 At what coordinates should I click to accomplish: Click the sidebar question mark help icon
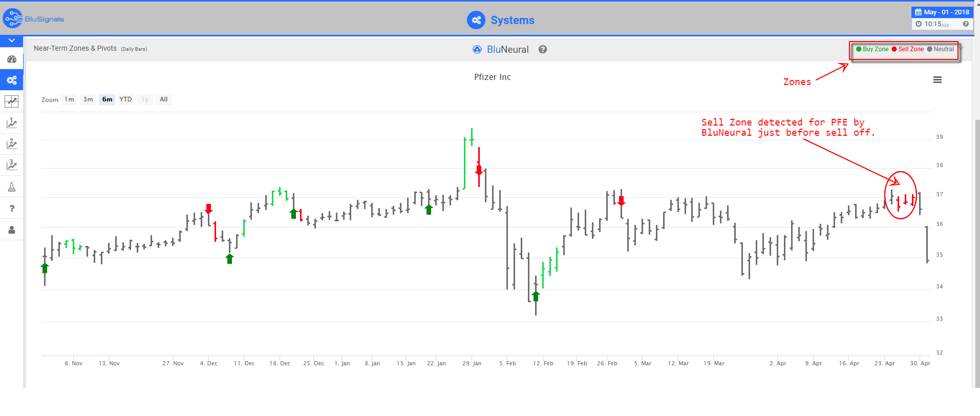[11, 209]
